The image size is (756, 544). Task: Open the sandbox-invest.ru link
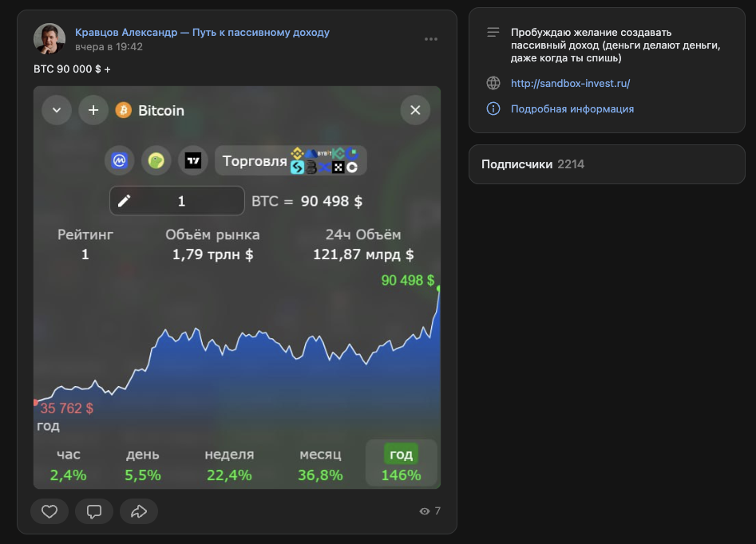point(570,83)
